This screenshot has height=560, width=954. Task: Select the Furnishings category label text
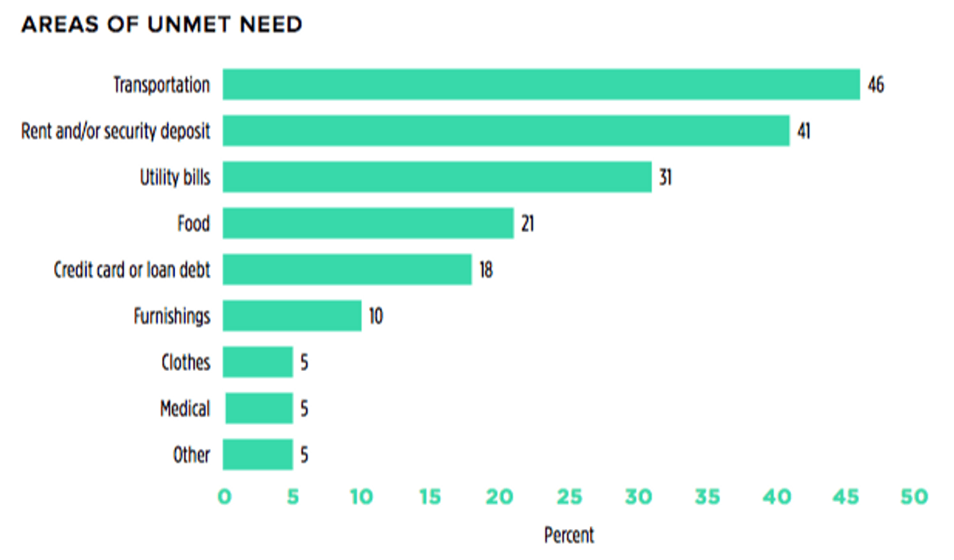[172, 316]
